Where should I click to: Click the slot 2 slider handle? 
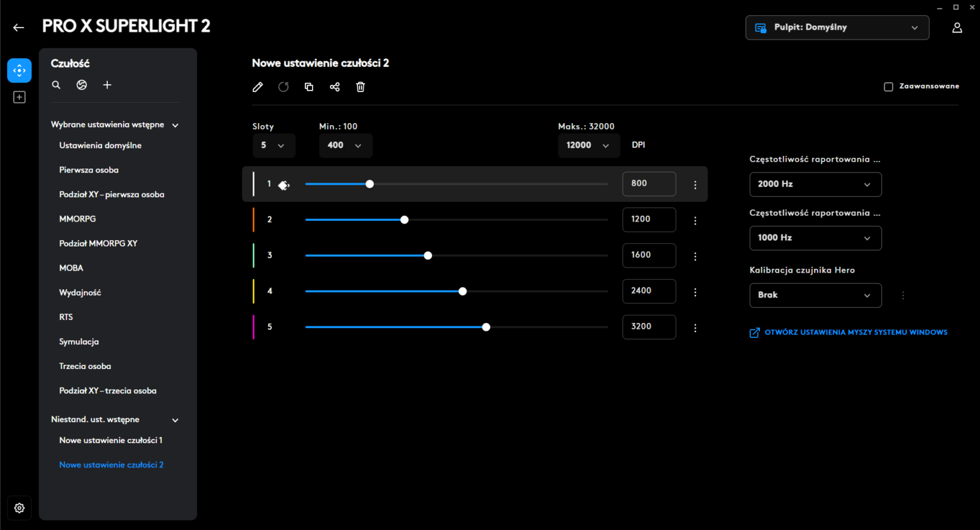pos(405,220)
